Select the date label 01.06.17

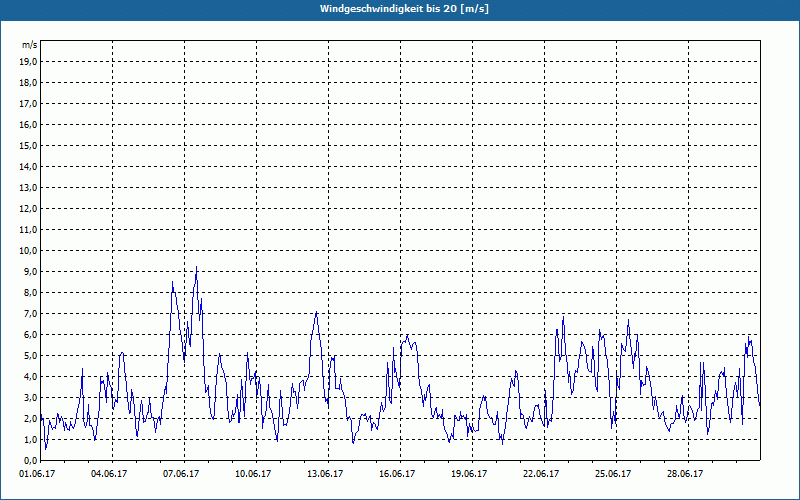(x=37, y=473)
